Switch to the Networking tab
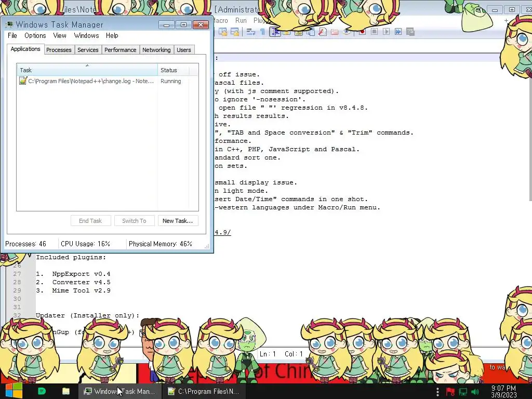This screenshot has height=399, width=532. click(156, 49)
